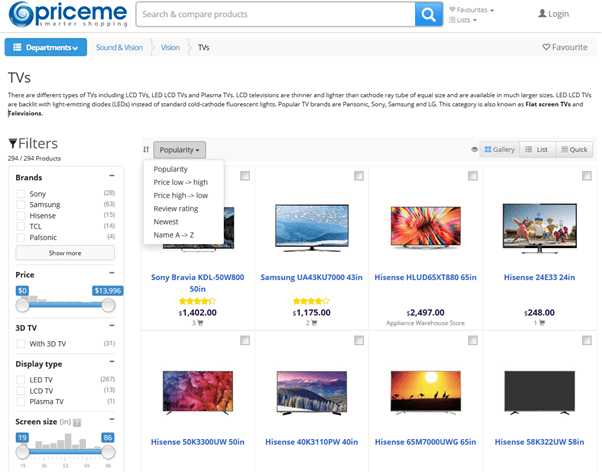
Task: Open the Popularity sort dropdown
Action: pyautogui.click(x=179, y=150)
